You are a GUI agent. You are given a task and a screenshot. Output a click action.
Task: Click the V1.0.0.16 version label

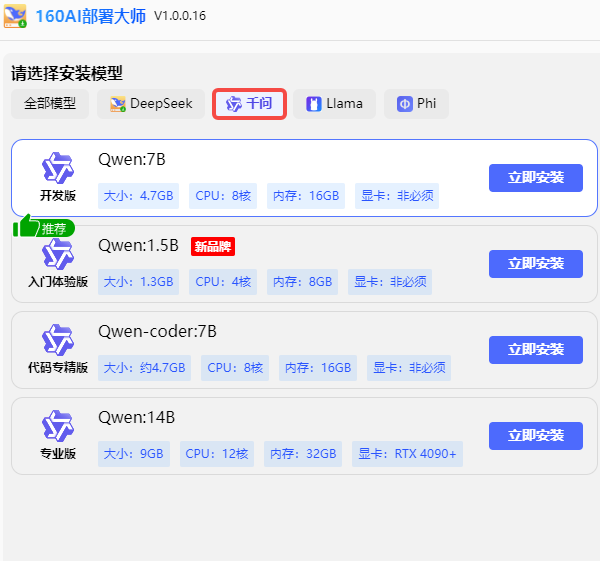tap(180, 16)
